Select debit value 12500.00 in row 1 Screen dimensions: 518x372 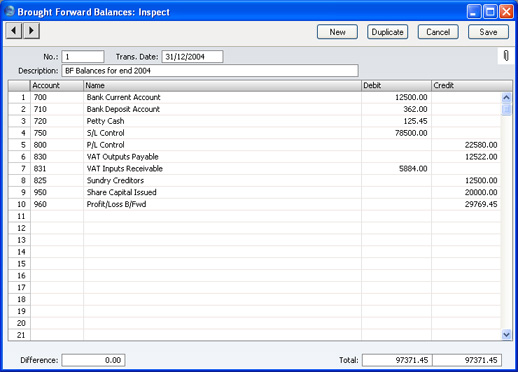coord(396,97)
